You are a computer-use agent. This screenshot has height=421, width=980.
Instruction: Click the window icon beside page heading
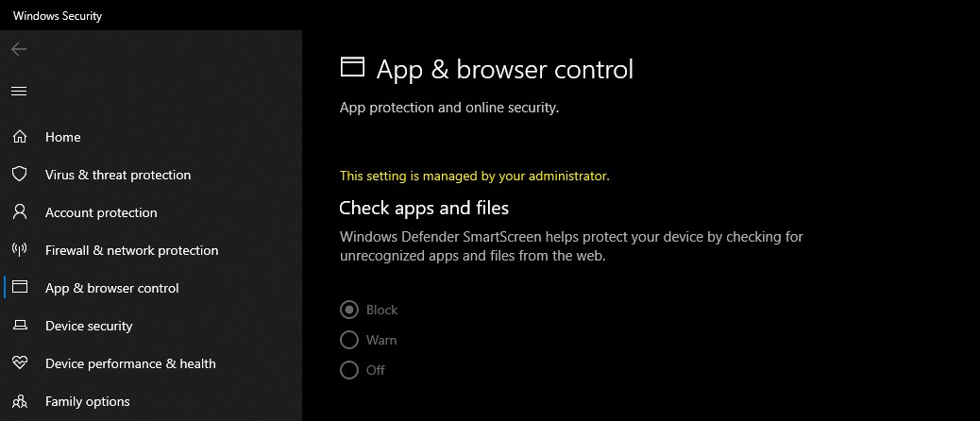pos(352,67)
